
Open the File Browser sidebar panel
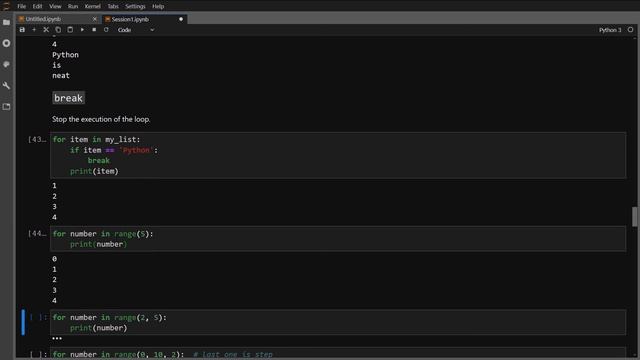click(x=7, y=22)
